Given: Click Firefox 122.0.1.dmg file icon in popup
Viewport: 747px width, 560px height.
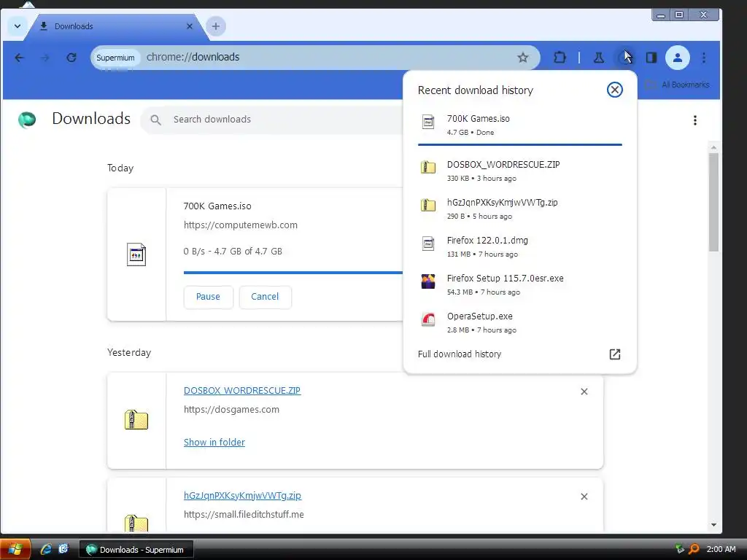Looking at the screenshot, I should pos(428,244).
